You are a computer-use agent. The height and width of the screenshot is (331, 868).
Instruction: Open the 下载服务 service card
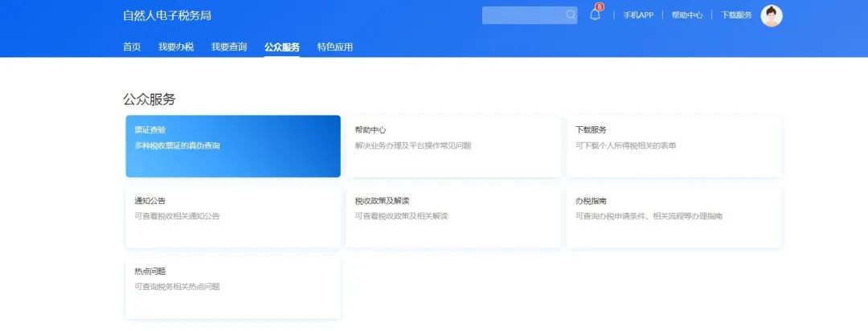(674, 146)
